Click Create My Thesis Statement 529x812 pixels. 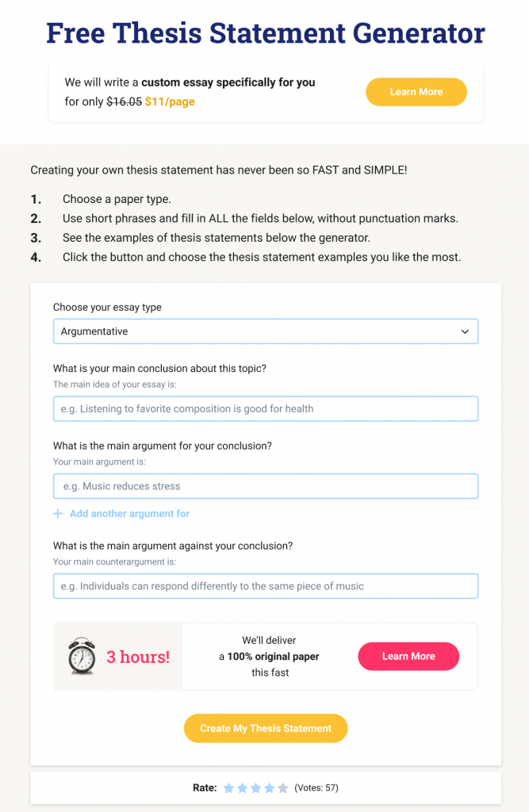tap(265, 728)
